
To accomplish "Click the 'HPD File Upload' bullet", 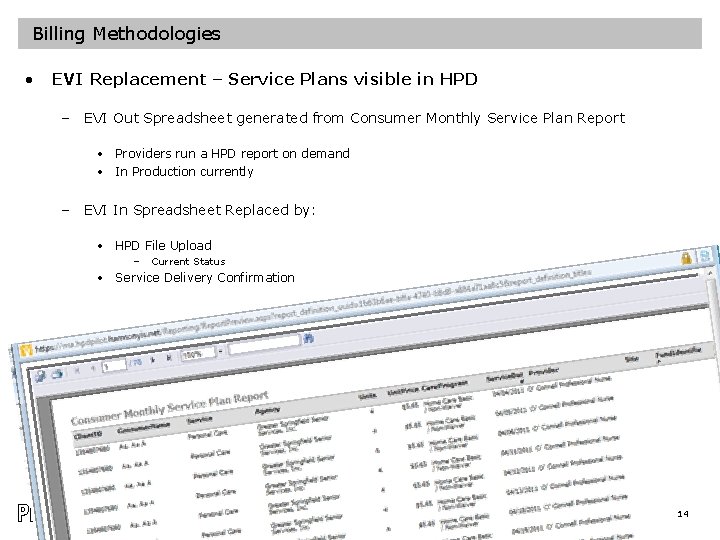I will (x=163, y=246).
